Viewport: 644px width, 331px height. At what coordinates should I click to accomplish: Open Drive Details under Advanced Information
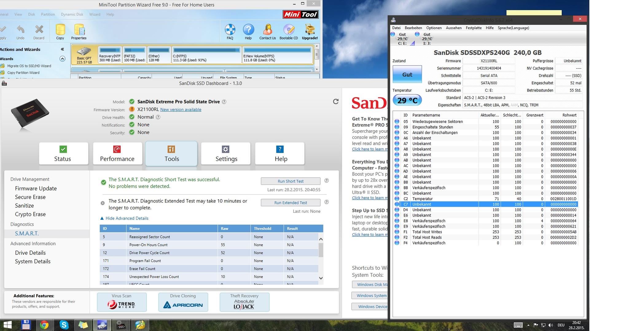coord(30,253)
